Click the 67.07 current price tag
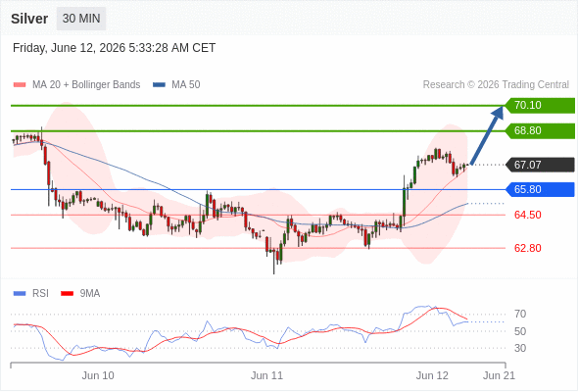The image size is (578, 392). (540, 165)
